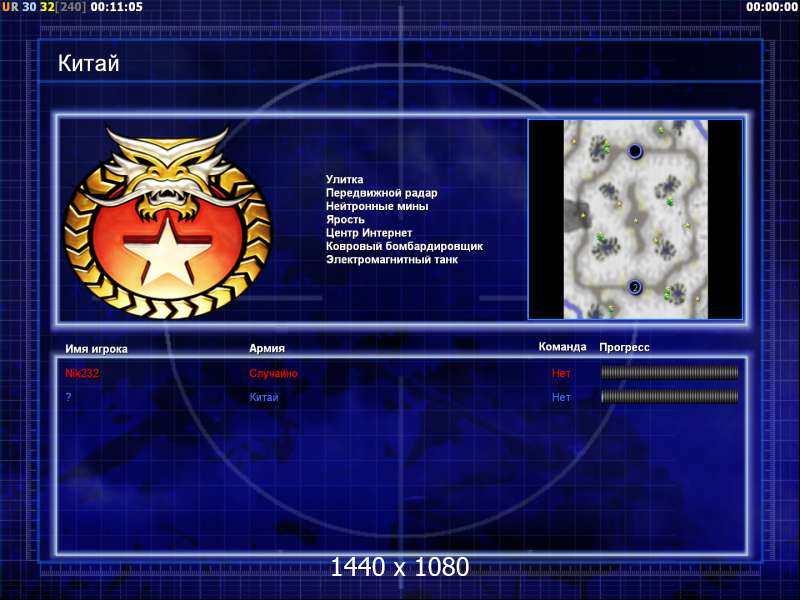Click the Китай title heading
Screen dimensions: 800x600
(89, 63)
